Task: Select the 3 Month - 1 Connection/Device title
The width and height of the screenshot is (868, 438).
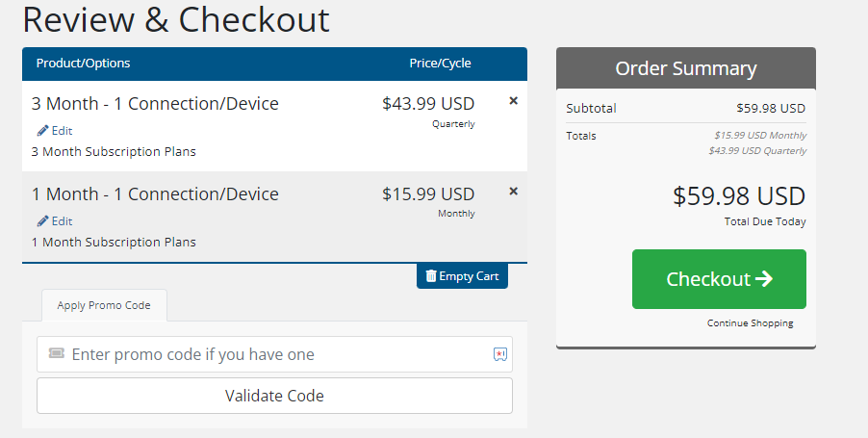Action: (x=155, y=104)
